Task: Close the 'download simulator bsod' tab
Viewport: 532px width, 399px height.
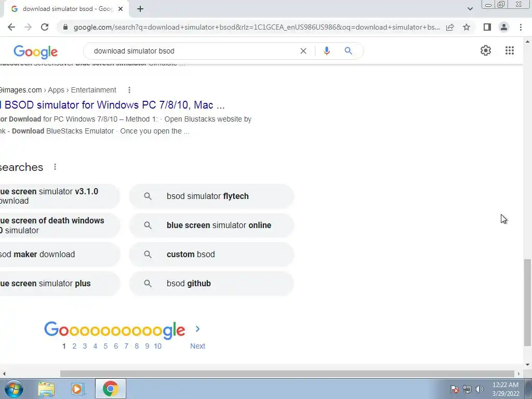Action: (121, 9)
